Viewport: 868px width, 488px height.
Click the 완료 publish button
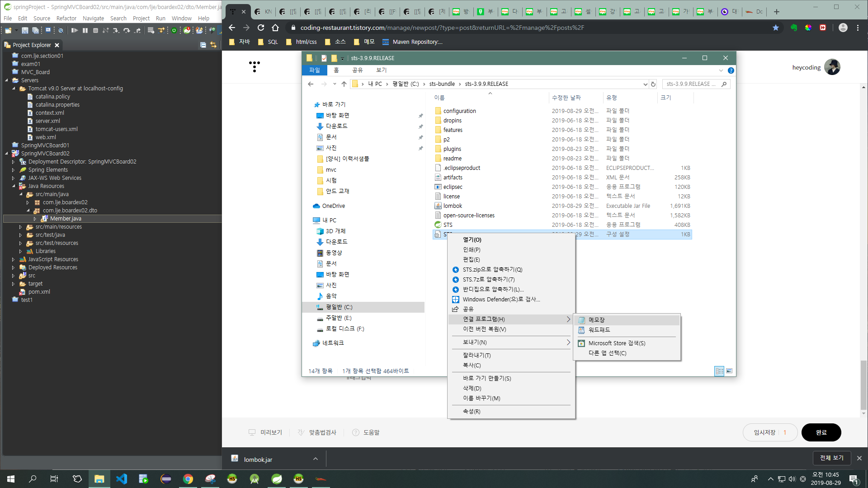point(821,432)
